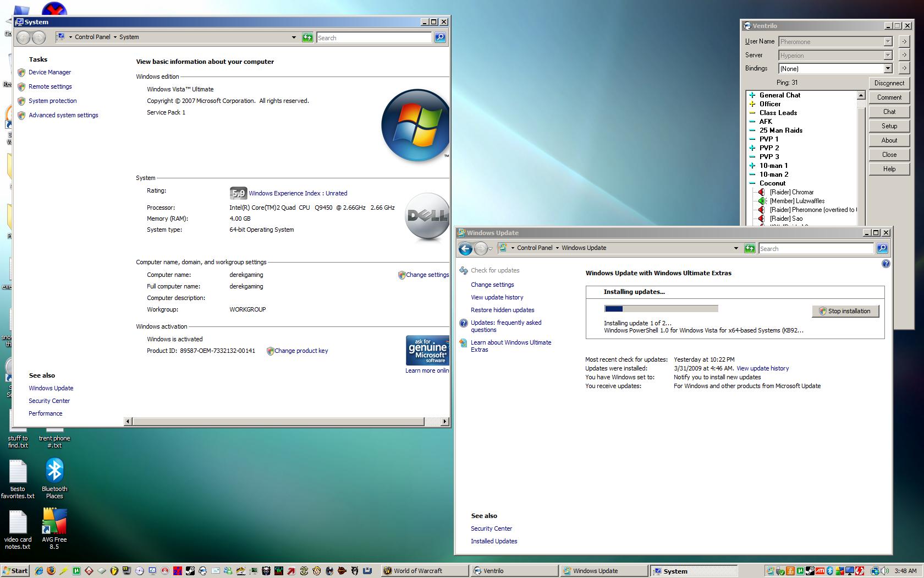Click the ATI icon in system tray

coord(820,571)
